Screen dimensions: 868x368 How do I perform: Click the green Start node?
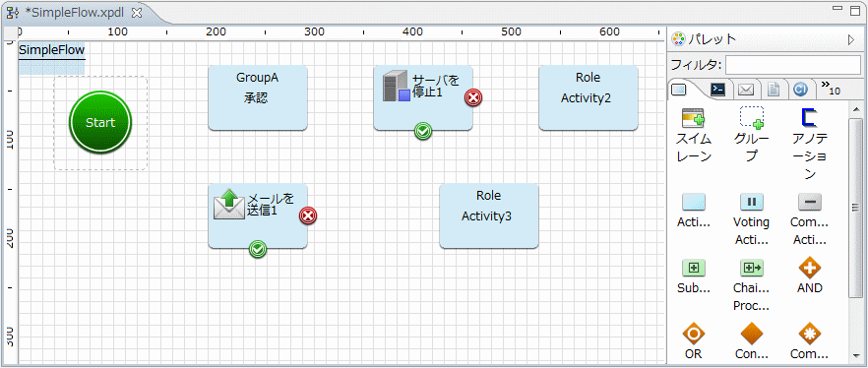[100, 122]
